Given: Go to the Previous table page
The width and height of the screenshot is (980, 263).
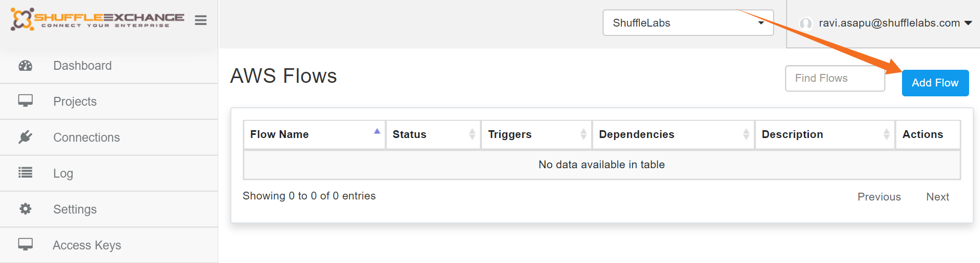Looking at the screenshot, I should point(879,197).
